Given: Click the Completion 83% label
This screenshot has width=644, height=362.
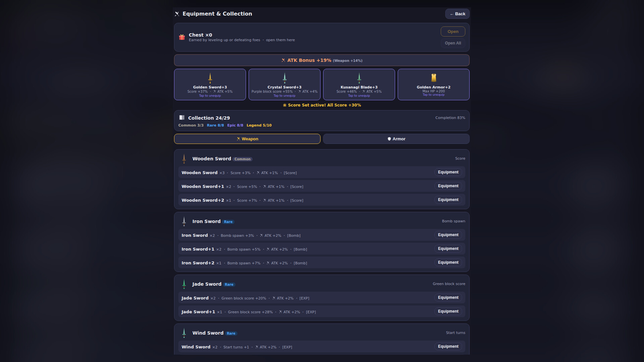Looking at the screenshot, I should point(450,118).
